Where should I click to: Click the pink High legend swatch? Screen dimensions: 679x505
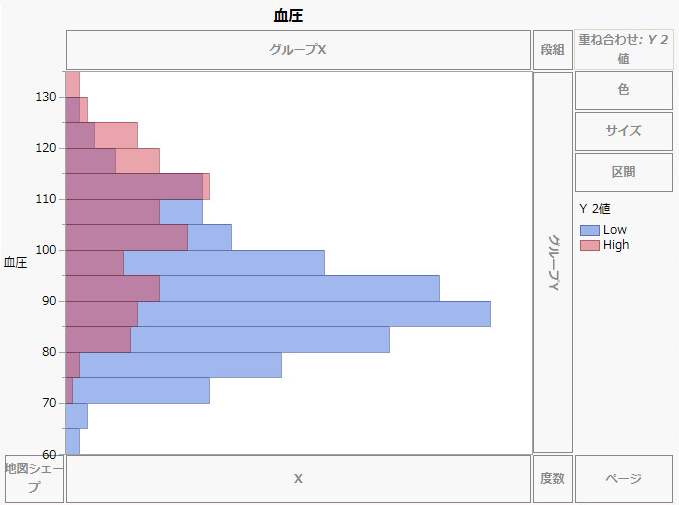pos(589,245)
